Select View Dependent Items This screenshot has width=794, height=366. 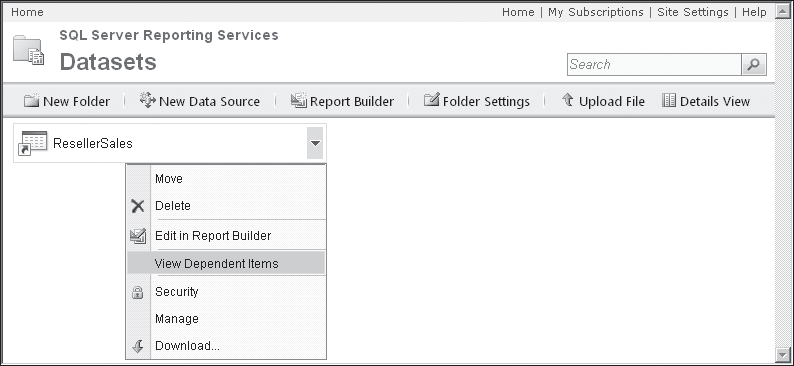226,264
